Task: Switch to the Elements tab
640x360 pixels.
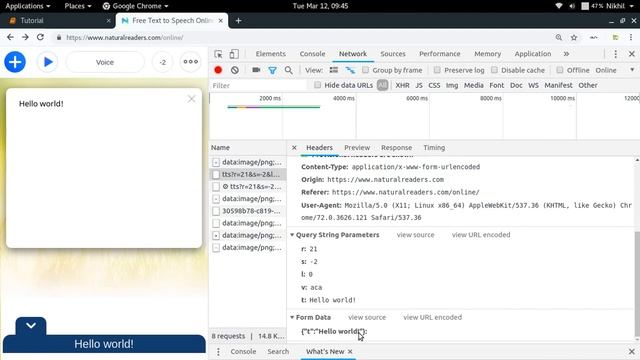Action: click(271, 54)
